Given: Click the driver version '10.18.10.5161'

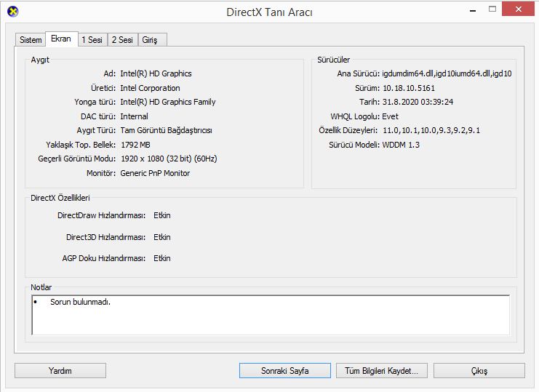Looking at the screenshot, I should 409,88.
